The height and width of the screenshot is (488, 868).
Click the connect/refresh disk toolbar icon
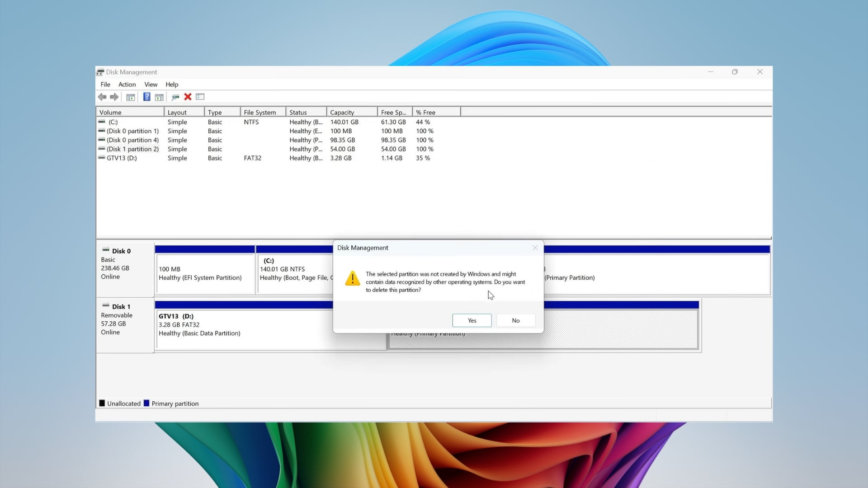point(175,97)
